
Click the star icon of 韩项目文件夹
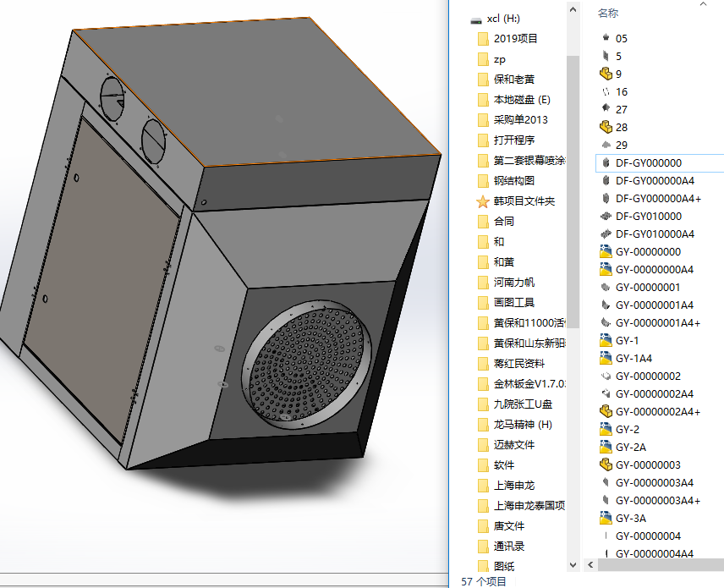(483, 201)
